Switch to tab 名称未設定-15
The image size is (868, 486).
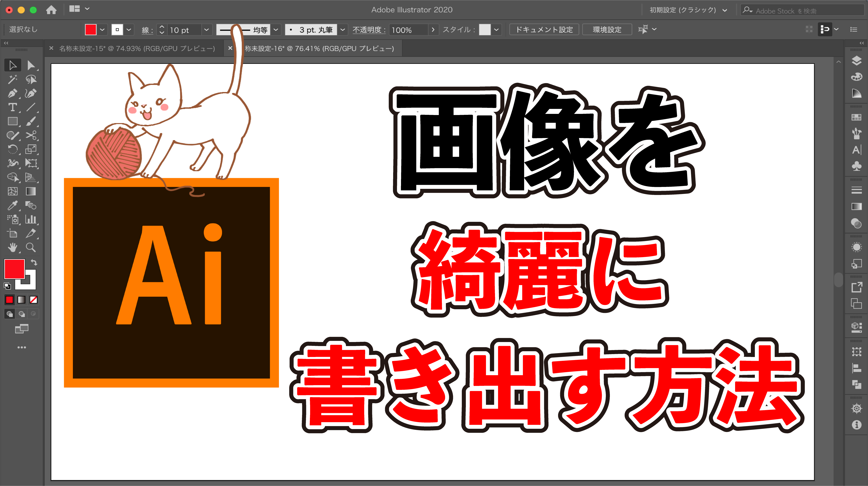pos(137,49)
